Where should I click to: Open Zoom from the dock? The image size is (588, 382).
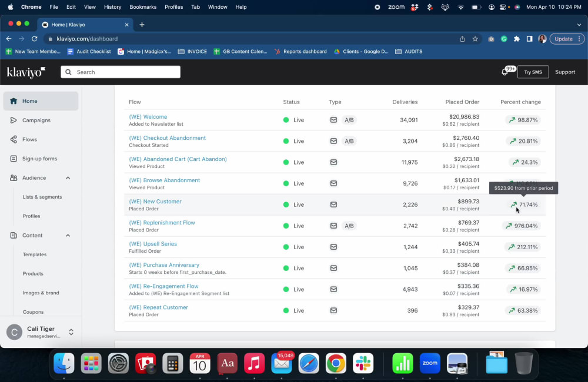coord(430,363)
